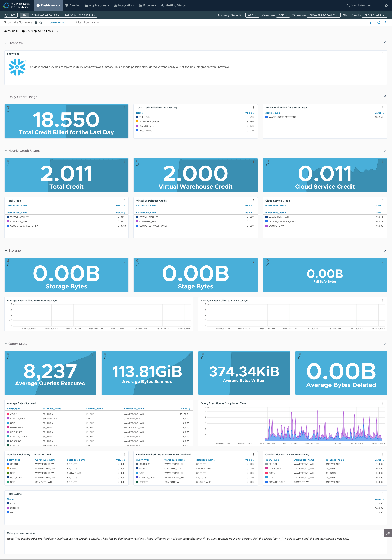This screenshot has height=560, width=392.
Task: Click the Total Billed color swatch
Action: click(x=137, y=117)
